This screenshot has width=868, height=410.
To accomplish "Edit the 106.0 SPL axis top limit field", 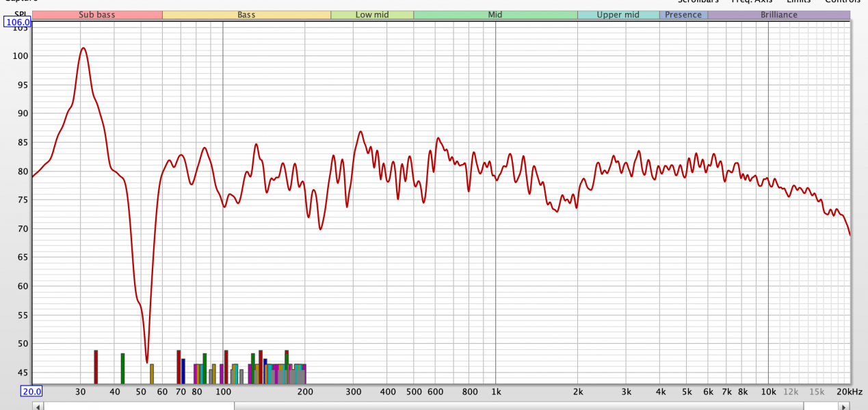I will pyautogui.click(x=17, y=23).
